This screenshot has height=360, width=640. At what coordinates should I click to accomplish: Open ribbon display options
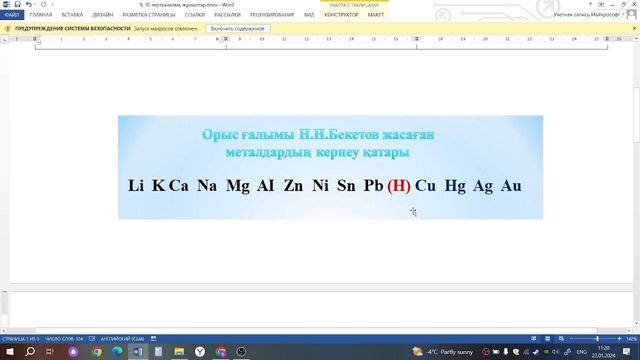601,4
